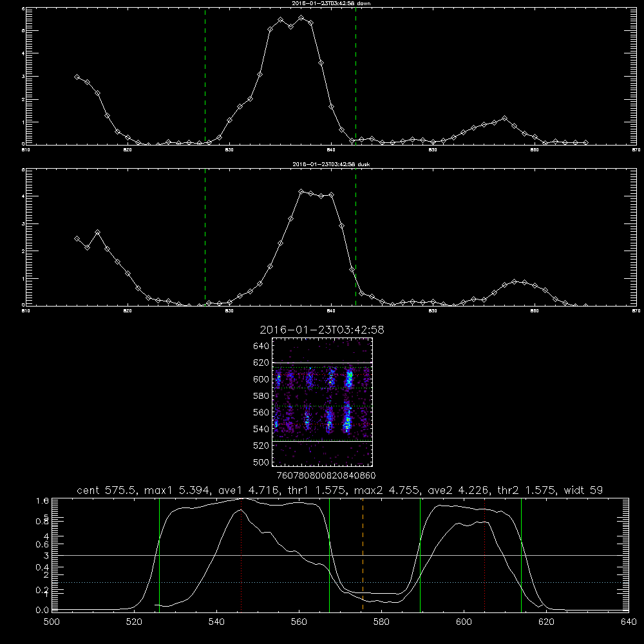
Task: Click '520' on the spectral image y-axis
Action: point(261,446)
